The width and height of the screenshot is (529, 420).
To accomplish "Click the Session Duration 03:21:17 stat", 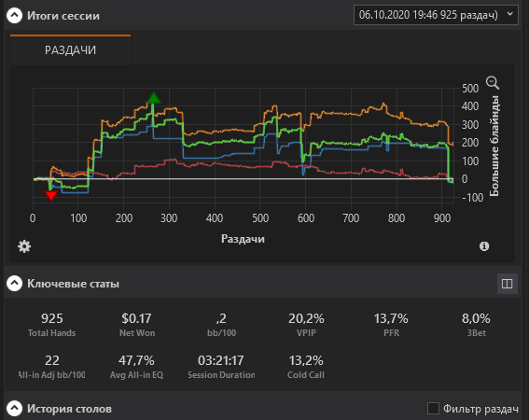I will 221,367.
